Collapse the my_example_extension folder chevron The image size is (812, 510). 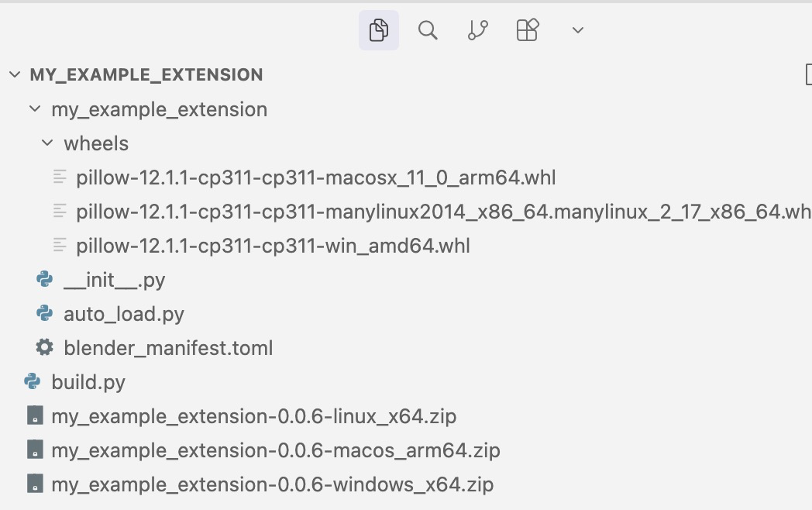35,109
